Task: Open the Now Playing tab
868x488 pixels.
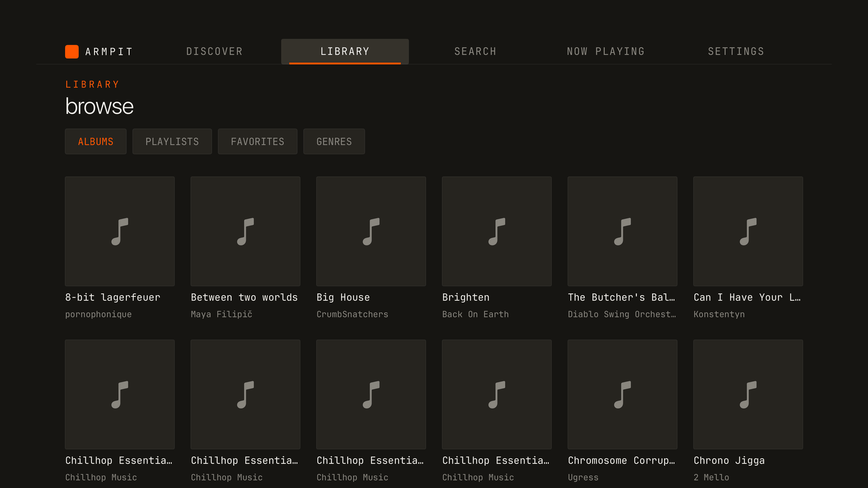Action: pyautogui.click(x=605, y=52)
